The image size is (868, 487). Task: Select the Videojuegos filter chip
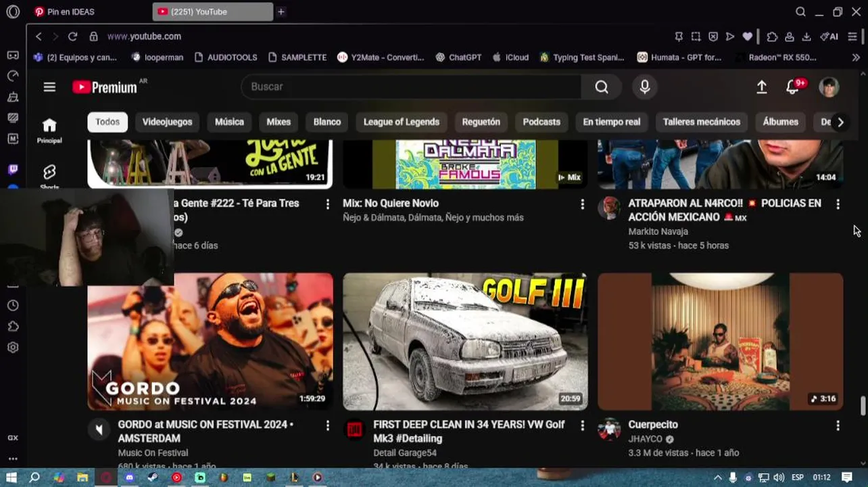point(167,122)
